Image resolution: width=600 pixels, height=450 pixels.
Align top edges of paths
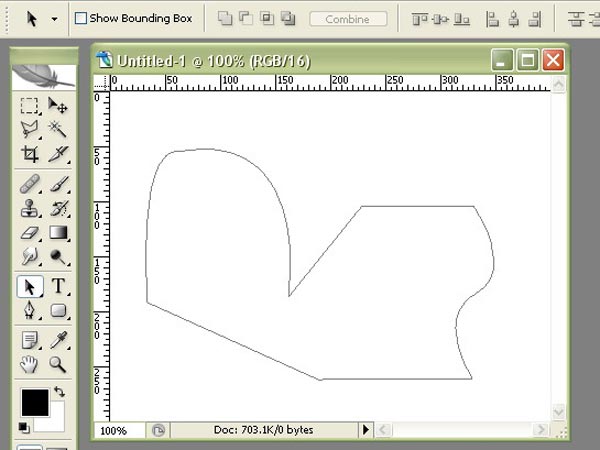coord(419,19)
